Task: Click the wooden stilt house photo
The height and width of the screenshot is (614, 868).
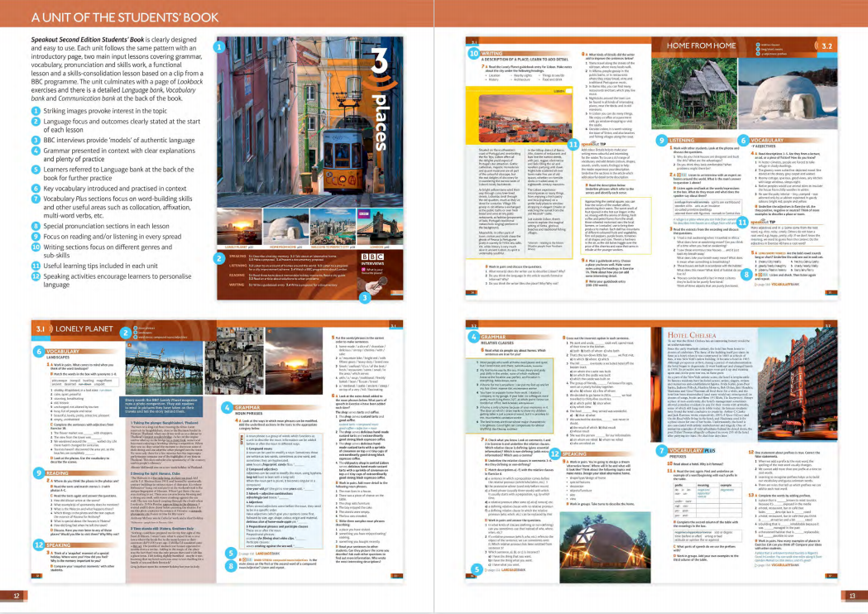Action: pos(695,94)
